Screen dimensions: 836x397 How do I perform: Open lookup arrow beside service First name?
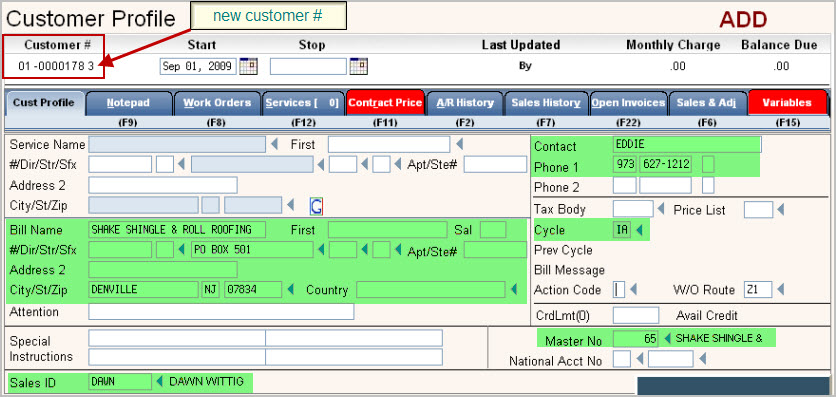[460, 144]
